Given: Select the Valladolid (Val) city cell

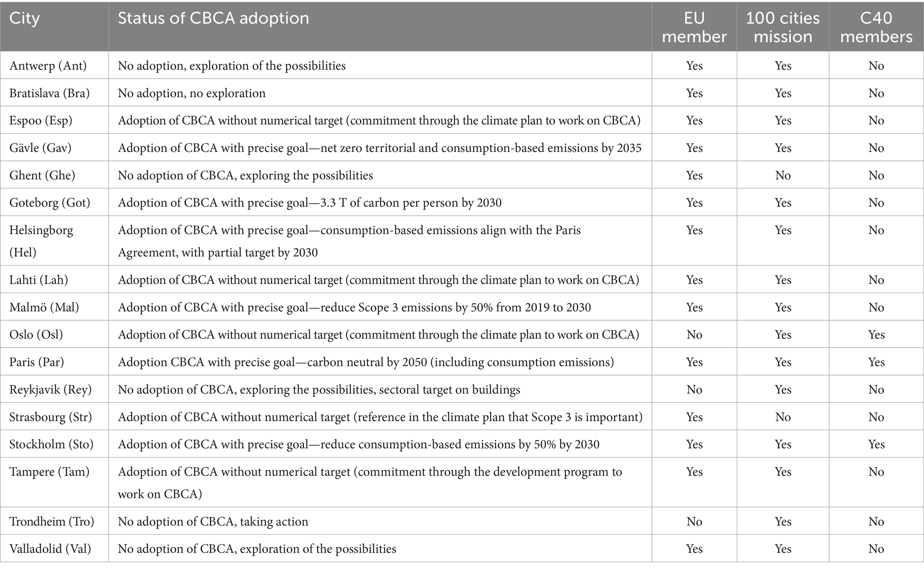Looking at the screenshot, I should point(50,549).
